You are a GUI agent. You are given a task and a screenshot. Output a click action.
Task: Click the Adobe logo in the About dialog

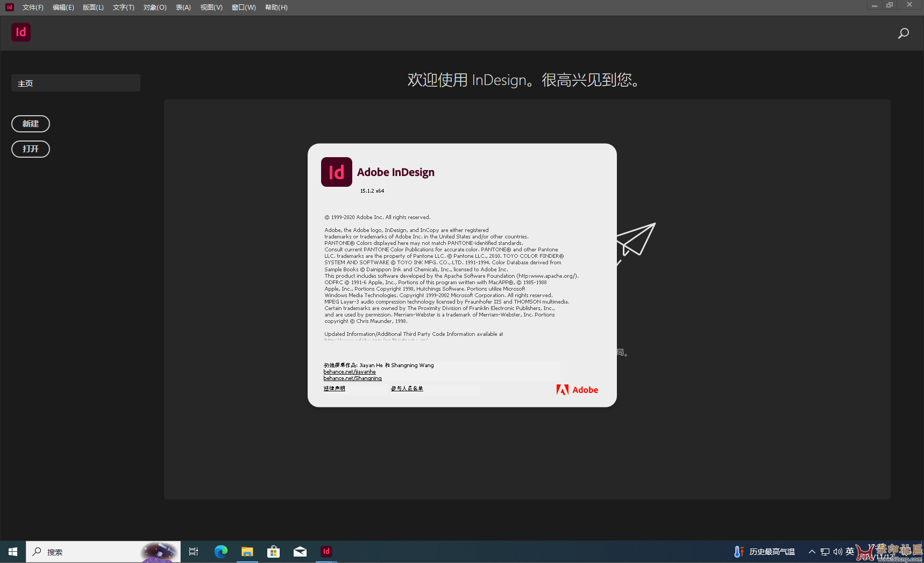(577, 390)
